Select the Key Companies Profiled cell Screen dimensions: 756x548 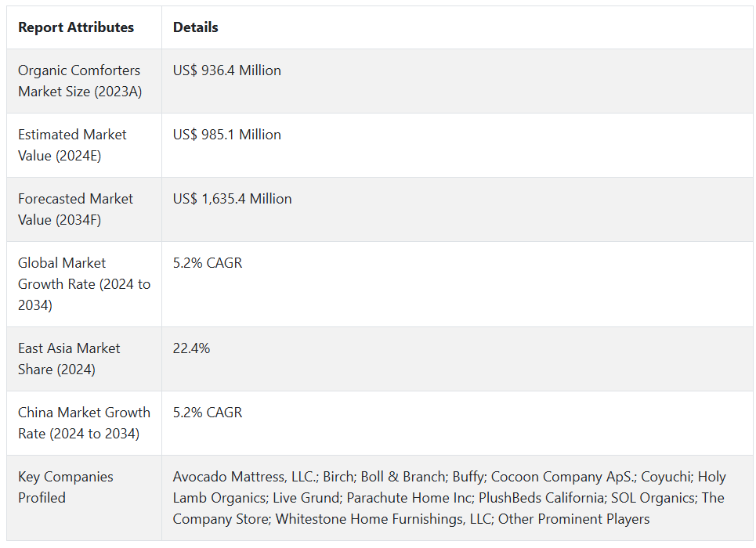coord(66,487)
